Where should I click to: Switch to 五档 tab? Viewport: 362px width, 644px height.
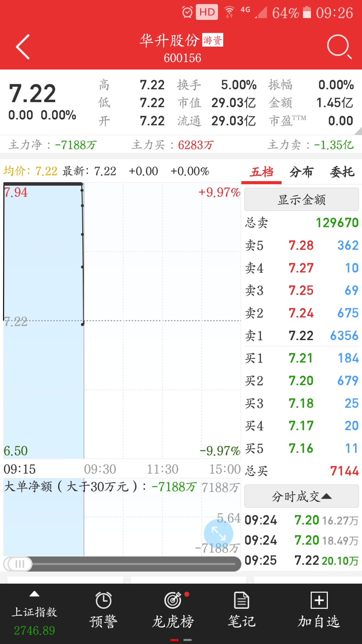(262, 172)
